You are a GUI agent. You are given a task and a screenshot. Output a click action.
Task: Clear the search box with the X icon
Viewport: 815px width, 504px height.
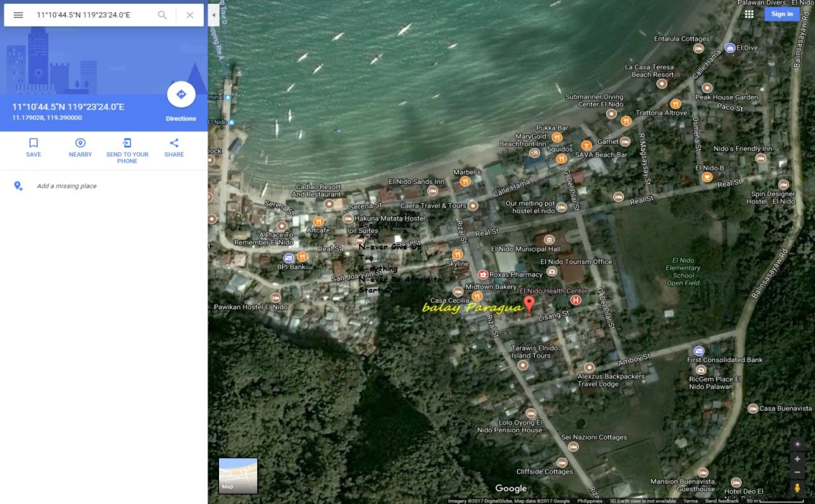[190, 15]
